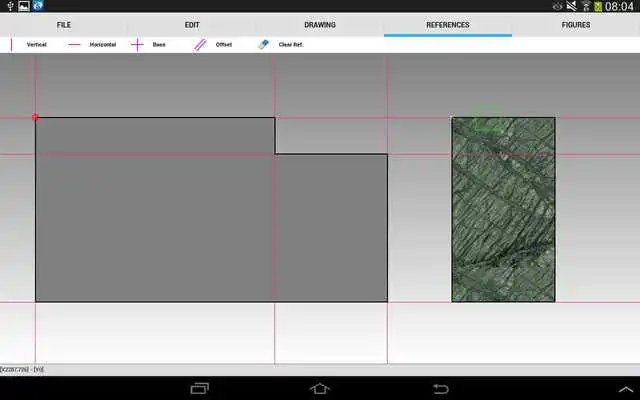640x400 pixels.
Task: Tap the Wi-Fi signal status icon
Action: pyautogui.click(x=586, y=6)
